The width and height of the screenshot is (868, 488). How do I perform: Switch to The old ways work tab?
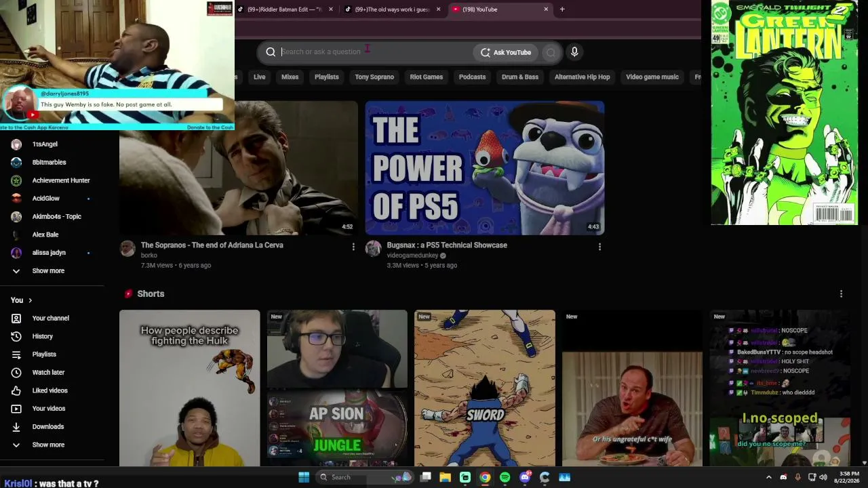click(x=394, y=9)
